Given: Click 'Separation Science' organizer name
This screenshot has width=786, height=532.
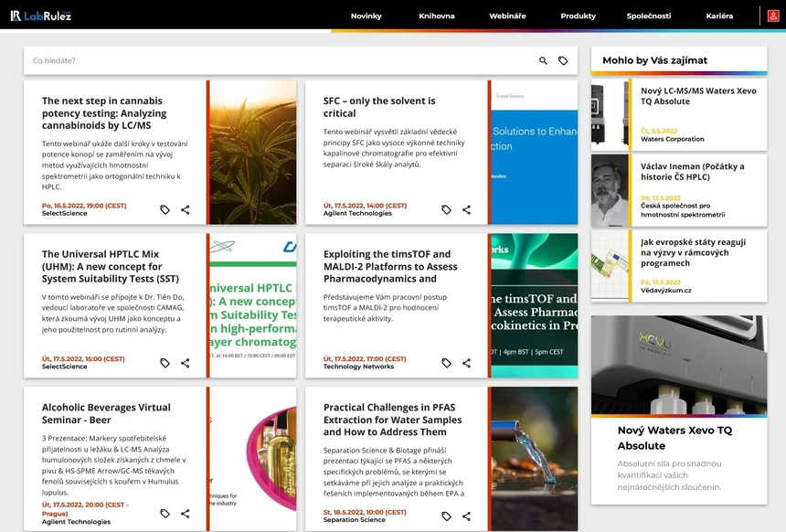Looking at the screenshot, I should (355, 520).
